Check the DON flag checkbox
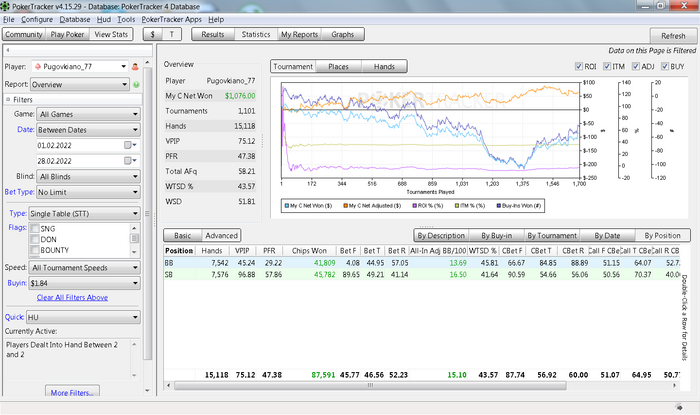Screen dimensions: 700x415 pos(35,239)
